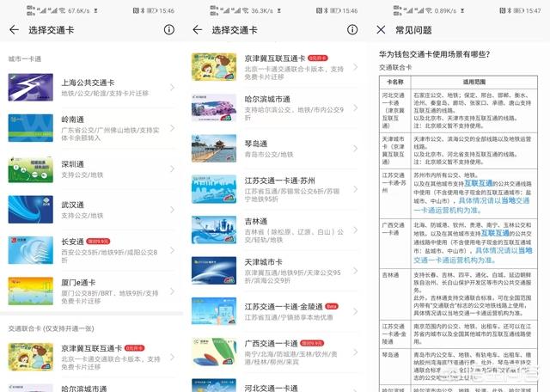The width and height of the screenshot is (550, 392).
Task: Follow the 互联互通 link in the 江苏交通一卡通·苏州 table row
Action: click(x=479, y=183)
